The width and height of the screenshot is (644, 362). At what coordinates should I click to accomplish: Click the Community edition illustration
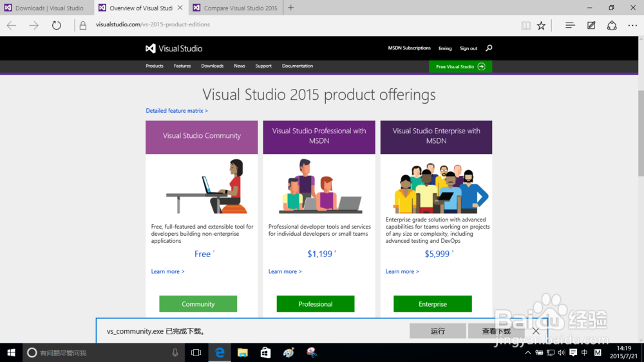(x=207, y=186)
